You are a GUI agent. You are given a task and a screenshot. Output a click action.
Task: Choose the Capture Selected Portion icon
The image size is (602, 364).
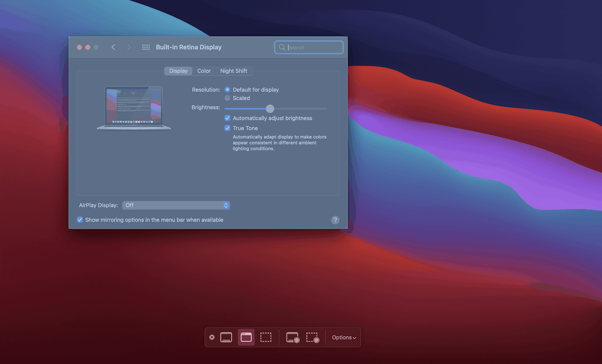[266, 337]
